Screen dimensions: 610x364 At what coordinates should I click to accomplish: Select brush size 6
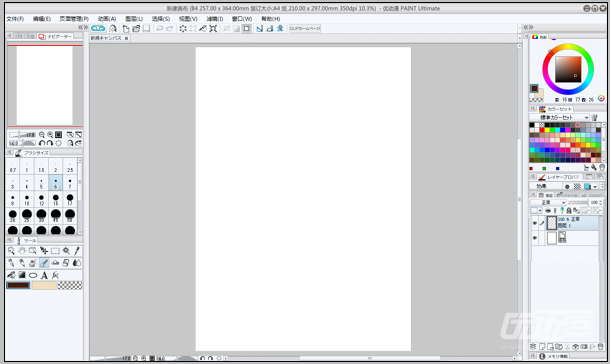(56, 183)
